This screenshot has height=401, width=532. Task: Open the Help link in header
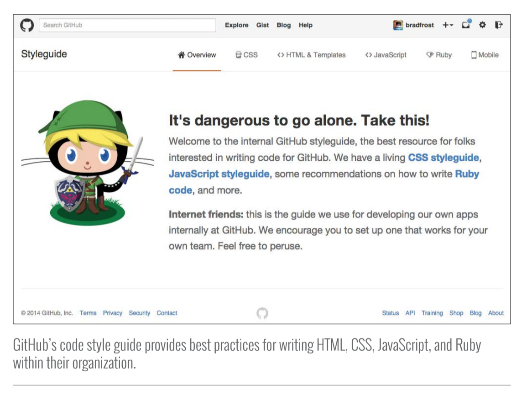[305, 25]
